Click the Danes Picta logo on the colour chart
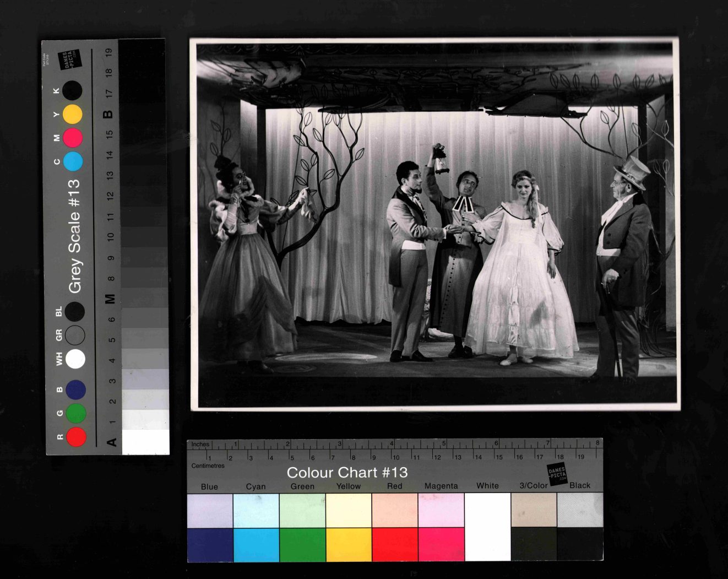This screenshot has height=579, width=728. (557, 474)
